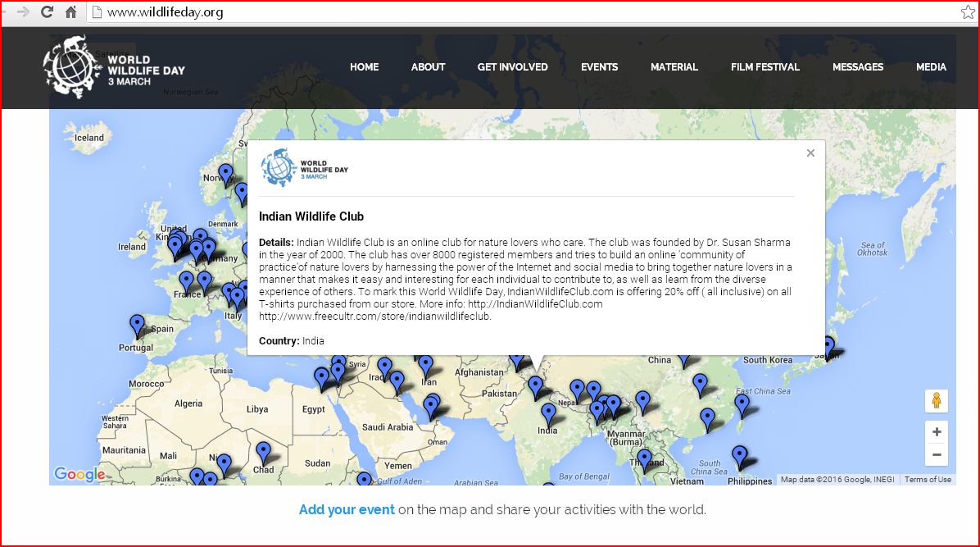The width and height of the screenshot is (980, 547).
Task: Click the map pin over Portugal
Action: (x=137, y=326)
